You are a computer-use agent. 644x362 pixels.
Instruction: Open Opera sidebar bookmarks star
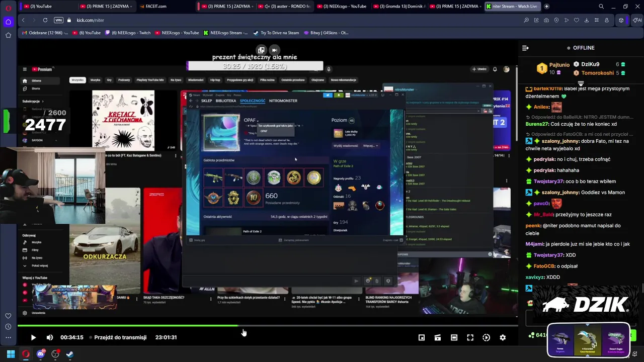click(x=8, y=35)
